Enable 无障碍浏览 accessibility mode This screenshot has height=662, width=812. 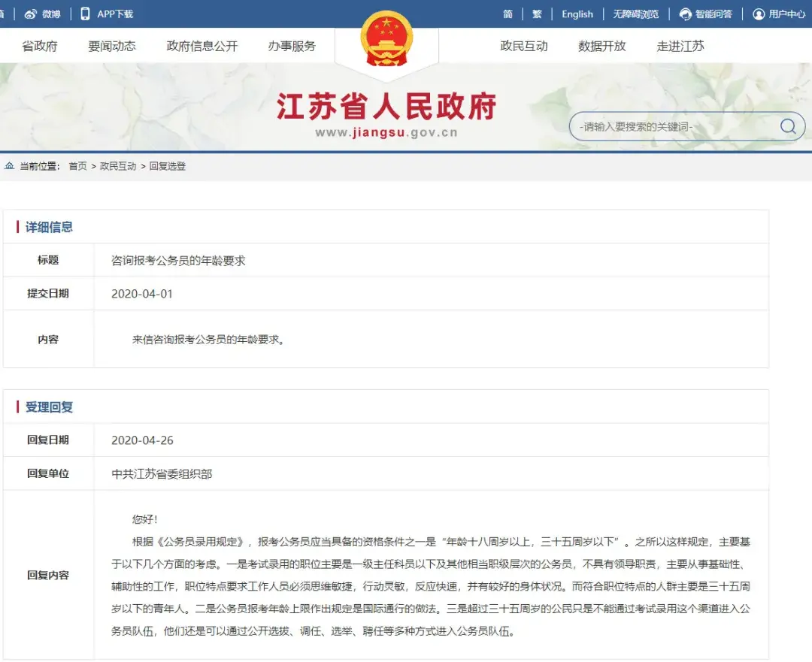(x=635, y=14)
